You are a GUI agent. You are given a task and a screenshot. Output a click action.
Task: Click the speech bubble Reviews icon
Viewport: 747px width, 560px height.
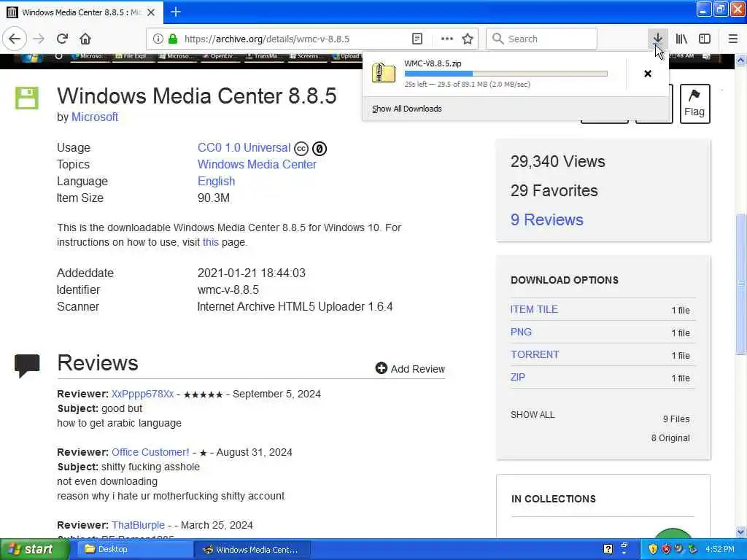pyautogui.click(x=27, y=366)
